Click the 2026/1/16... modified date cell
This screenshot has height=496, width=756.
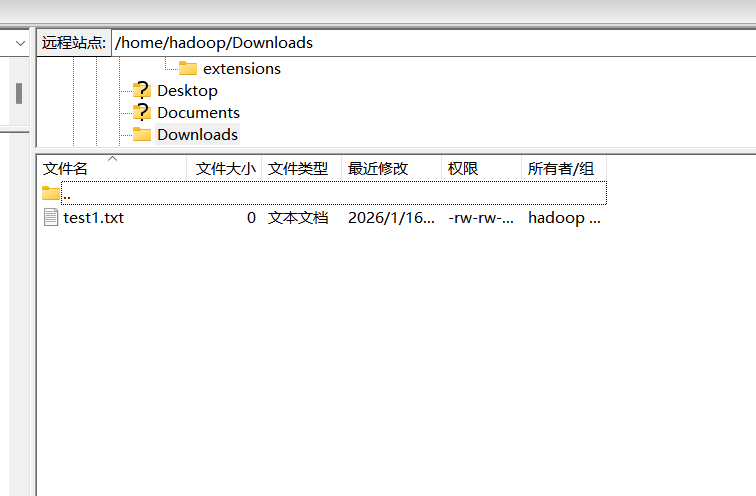pos(391,218)
